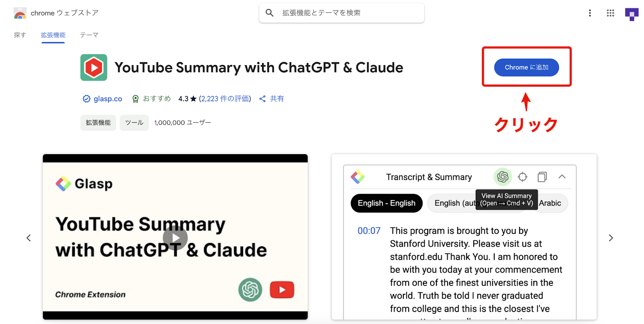Click the ツール category chip
Screen dimensions: 644x324
pos(134,123)
